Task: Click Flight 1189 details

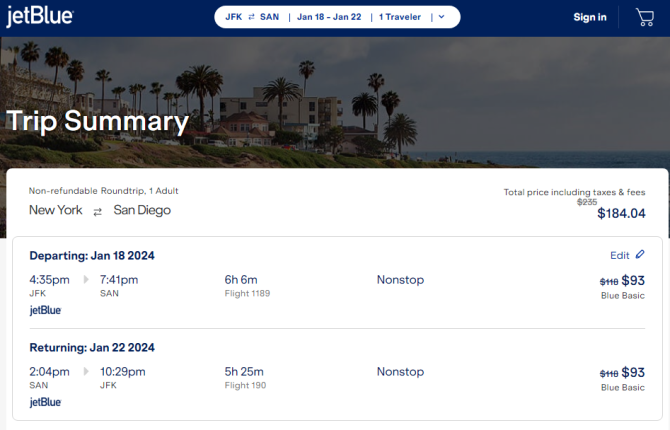Action: coord(247,293)
